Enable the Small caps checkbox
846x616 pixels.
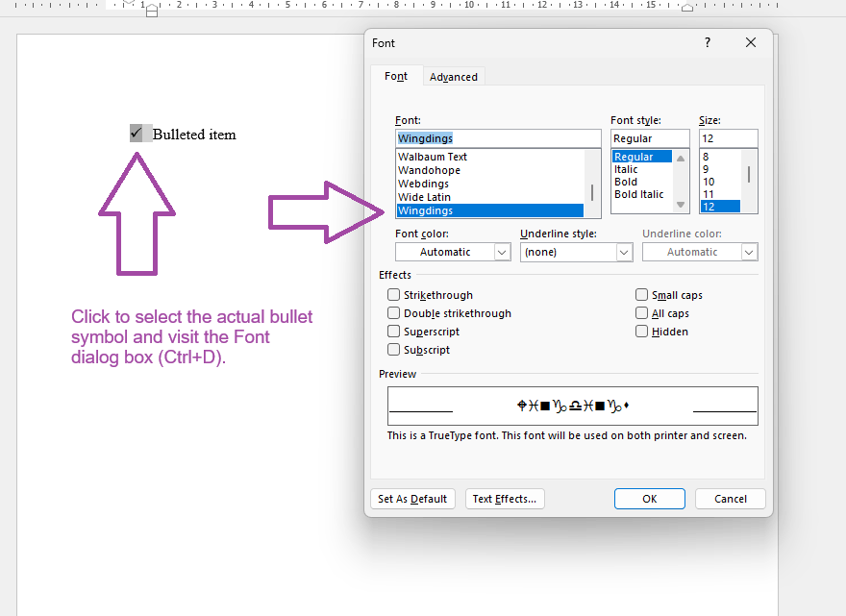[641, 295]
